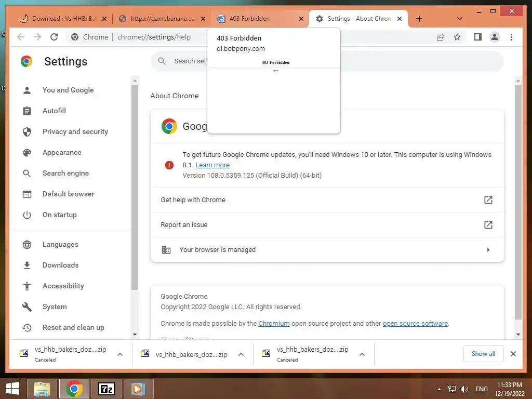Click Chrome icon in taskbar
Viewport: 532px width, 399px height.
74,389
